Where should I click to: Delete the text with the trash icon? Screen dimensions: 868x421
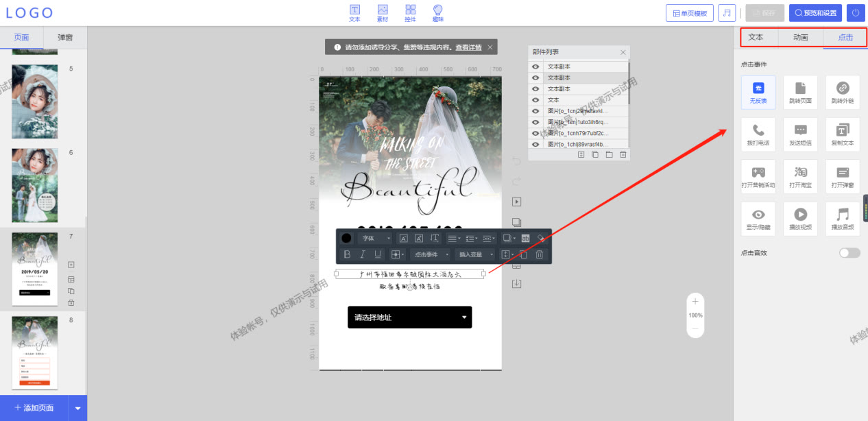pyautogui.click(x=539, y=254)
